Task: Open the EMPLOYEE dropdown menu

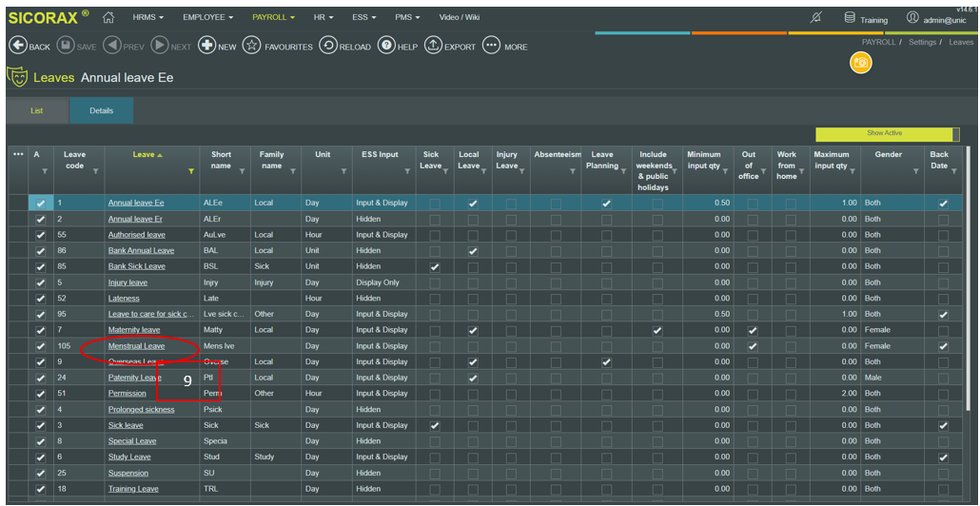Action: [x=207, y=17]
